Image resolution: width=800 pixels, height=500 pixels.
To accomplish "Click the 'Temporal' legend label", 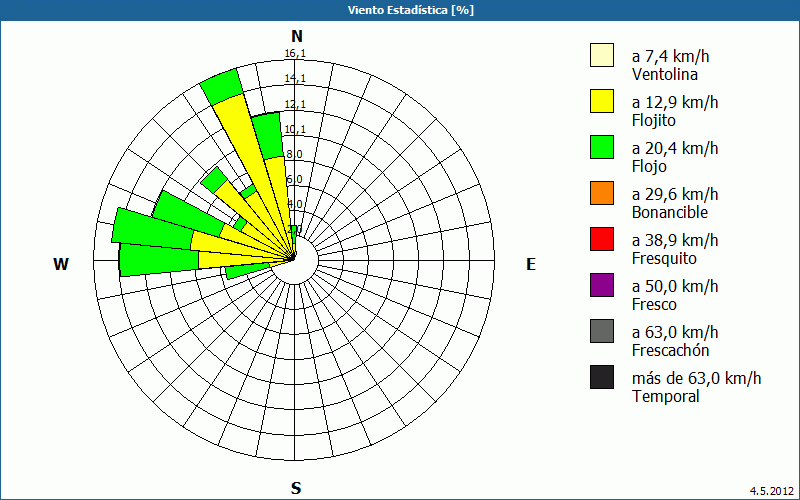I will click(665, 396).
